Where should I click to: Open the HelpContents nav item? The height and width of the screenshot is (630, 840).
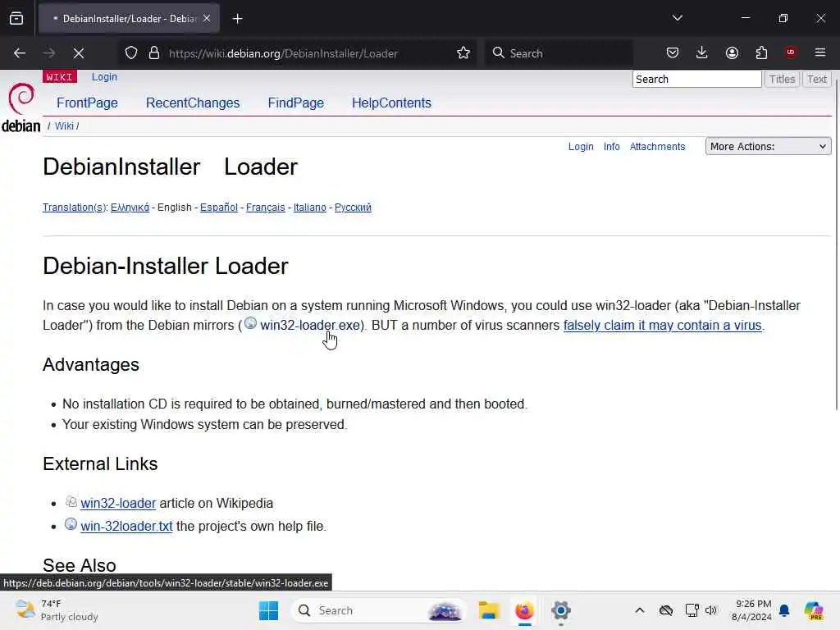pyautogui.click(x=391, y=103)
